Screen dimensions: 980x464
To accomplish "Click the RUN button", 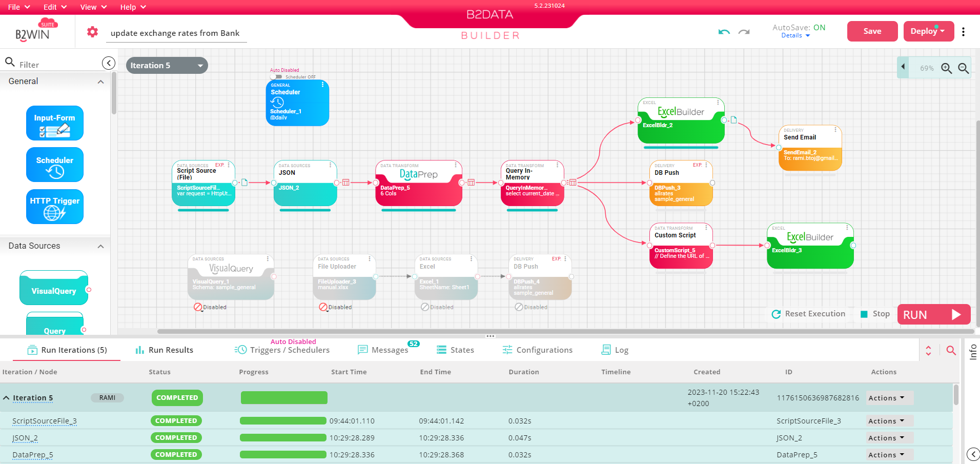I will tap(934, 314).
